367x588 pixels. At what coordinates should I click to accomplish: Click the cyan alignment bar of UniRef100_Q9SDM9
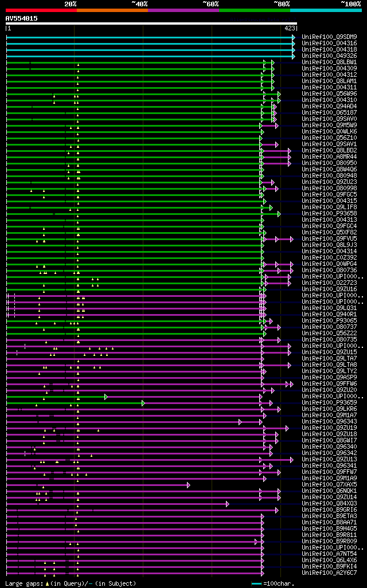(149, 37)
